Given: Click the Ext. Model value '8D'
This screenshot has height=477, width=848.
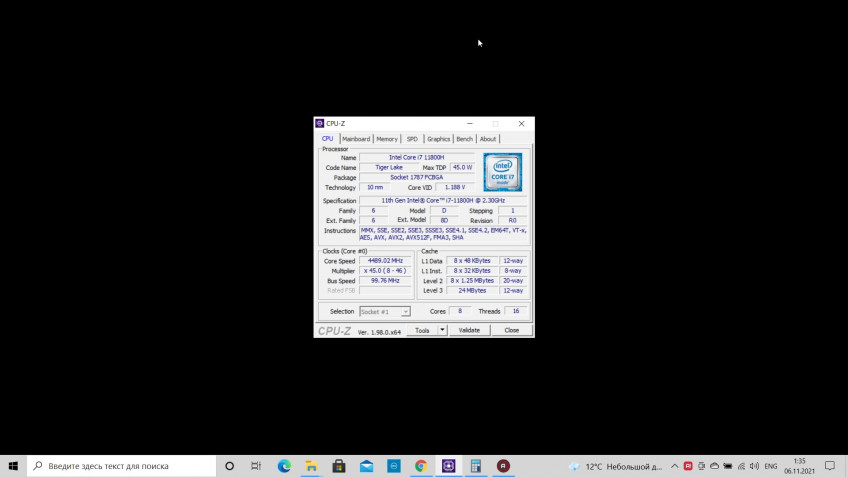Looking at the screenshot, I should [x=444, y=221].
